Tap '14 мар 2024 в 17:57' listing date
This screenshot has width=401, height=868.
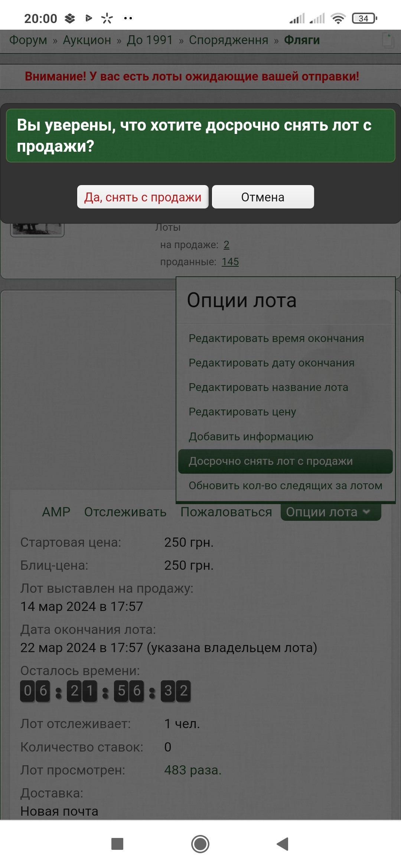point(82,606)
